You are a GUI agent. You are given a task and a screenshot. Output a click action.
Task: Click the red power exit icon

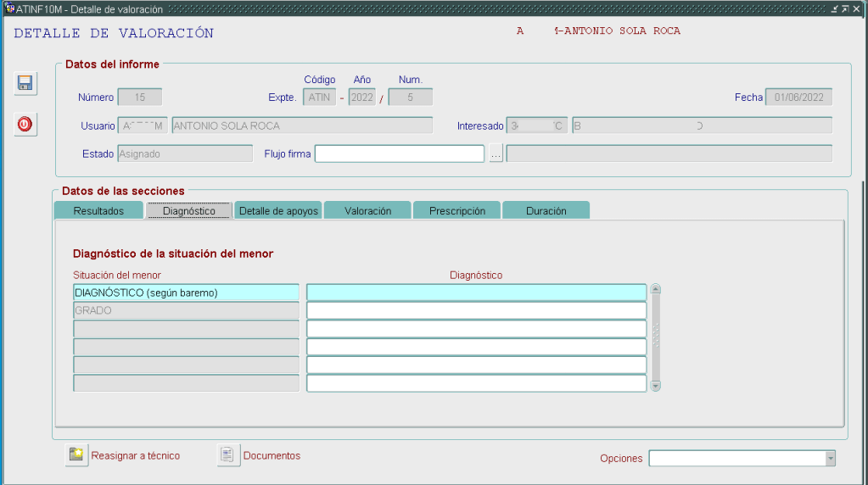(x=25, y=124)
